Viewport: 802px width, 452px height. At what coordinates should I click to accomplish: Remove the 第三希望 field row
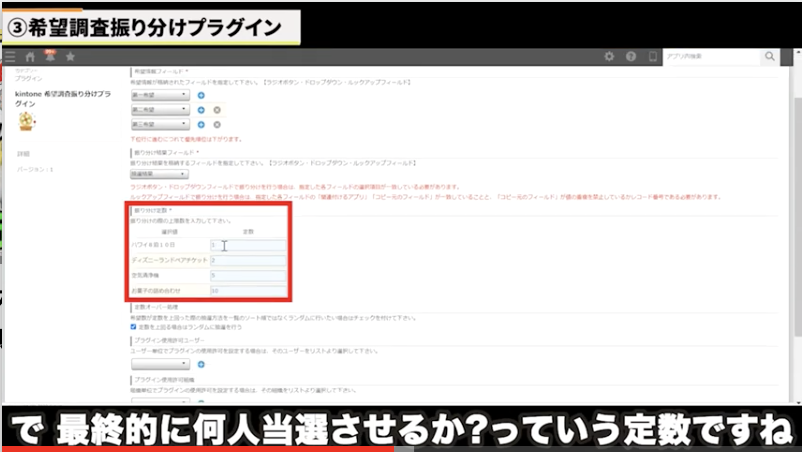pyautogui.click(x=216, y=125)
